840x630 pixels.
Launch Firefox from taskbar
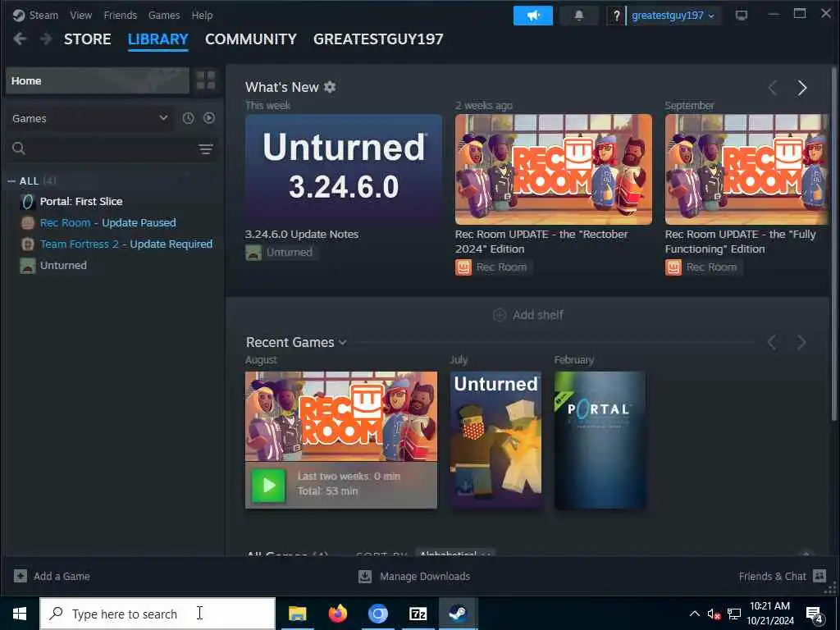tap(337, 614)
